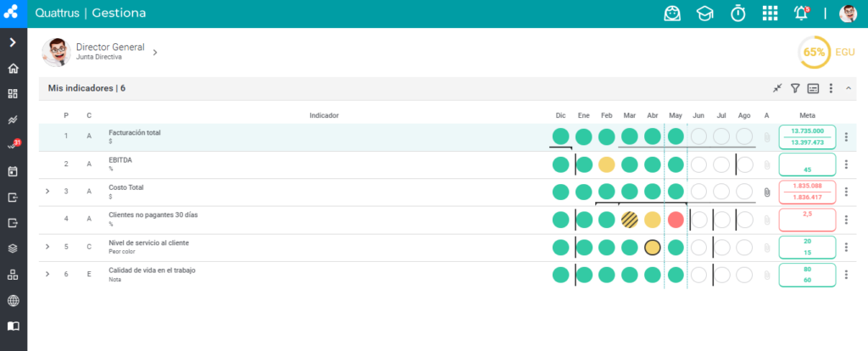Expand Nivel de servicio al cliente row

47,247
